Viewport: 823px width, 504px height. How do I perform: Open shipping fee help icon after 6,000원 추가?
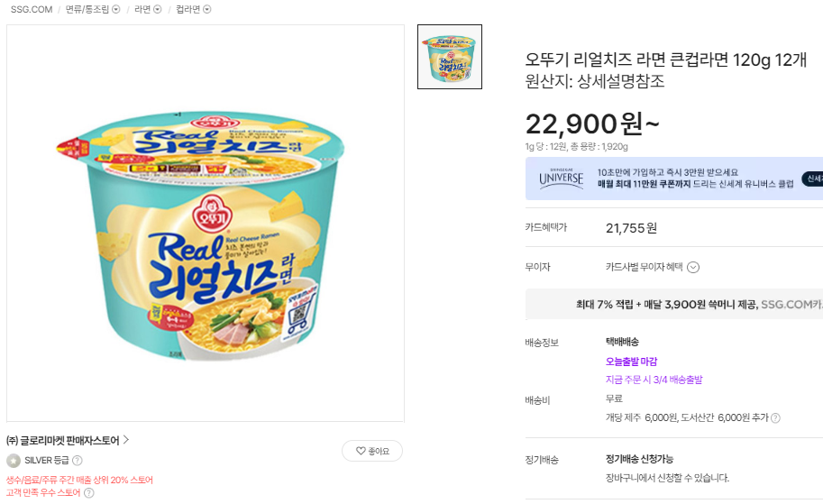(775, 418)
